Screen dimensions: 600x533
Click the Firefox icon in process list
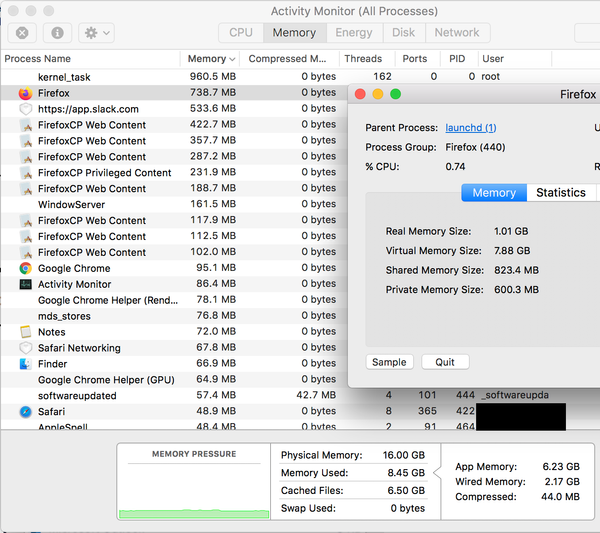coord(26,93)
